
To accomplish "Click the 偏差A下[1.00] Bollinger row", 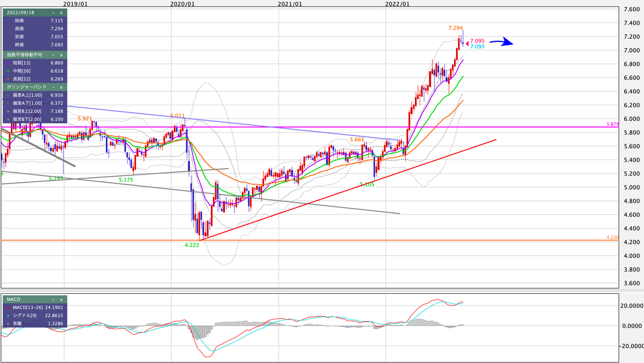I will (34, 103).
